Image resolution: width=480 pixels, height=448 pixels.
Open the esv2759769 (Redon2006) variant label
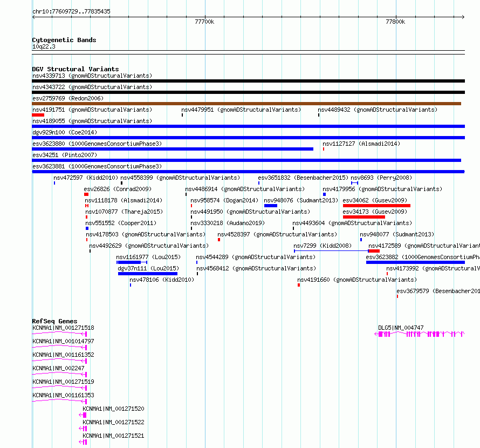coord(68,98)
